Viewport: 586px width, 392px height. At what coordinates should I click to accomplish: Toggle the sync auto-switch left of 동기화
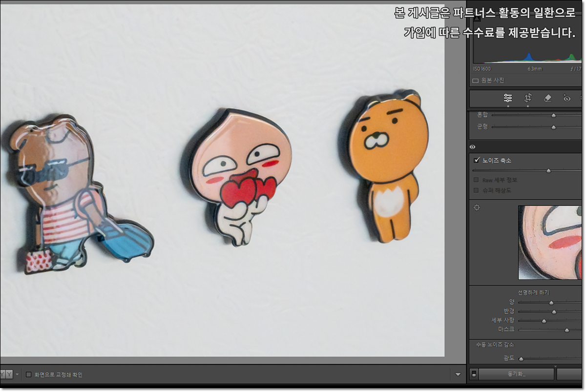473,374
